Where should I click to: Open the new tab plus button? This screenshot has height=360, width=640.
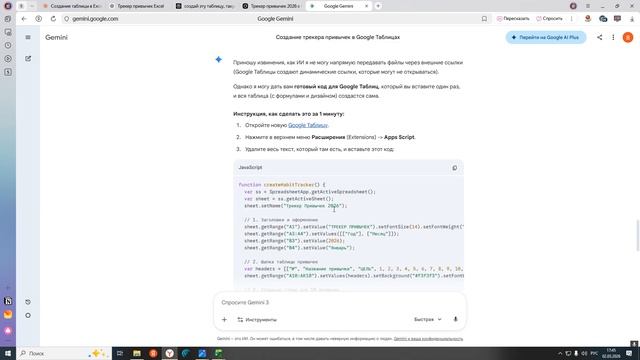click(x=378, y=6)
